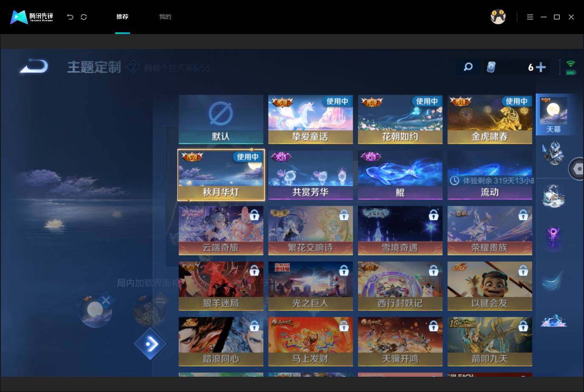Open the locked 云端奇旅 theme
584x392 pixels.
coord(221,230)
